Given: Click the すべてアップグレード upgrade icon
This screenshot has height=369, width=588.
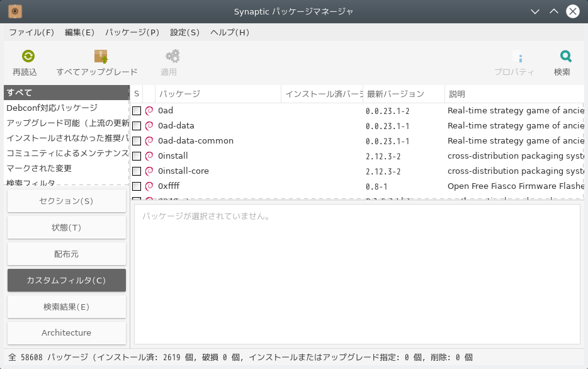Looking at the screenshot, I should click(101, 56).
